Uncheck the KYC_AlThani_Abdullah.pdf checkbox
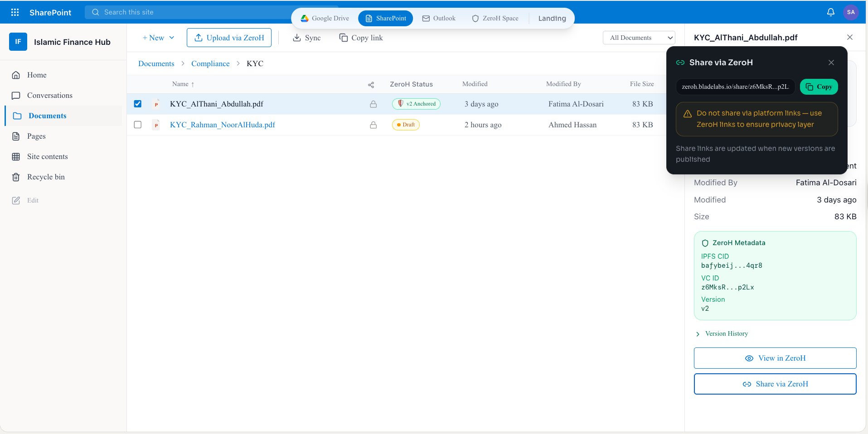868x434 pixels. (138, 104)
